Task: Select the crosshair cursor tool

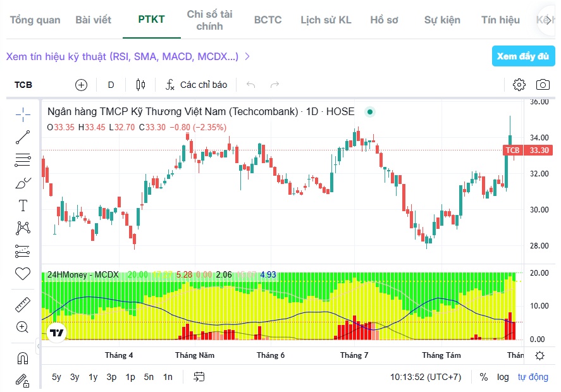Action: (23, 114)
